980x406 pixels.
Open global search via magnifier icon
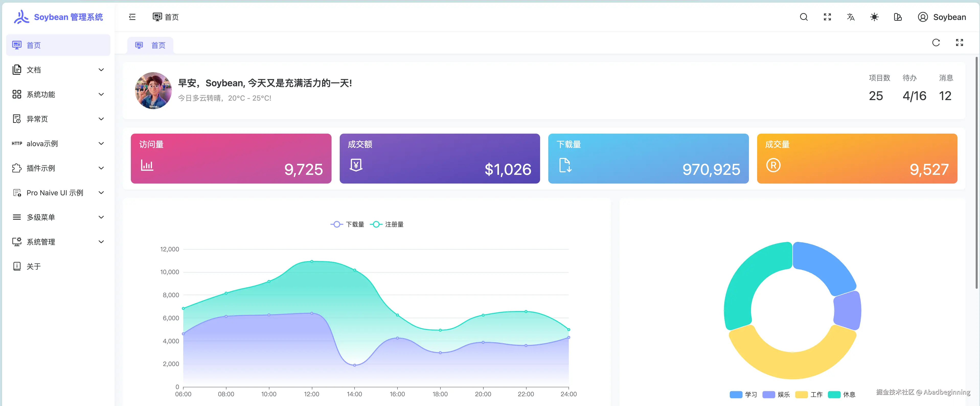point(803,17)
